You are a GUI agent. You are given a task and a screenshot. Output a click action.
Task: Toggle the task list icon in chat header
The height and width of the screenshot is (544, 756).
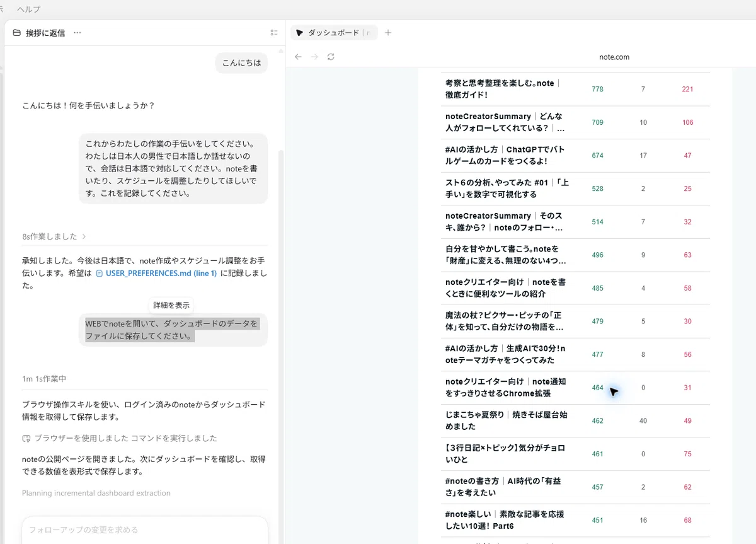point(273,33)
